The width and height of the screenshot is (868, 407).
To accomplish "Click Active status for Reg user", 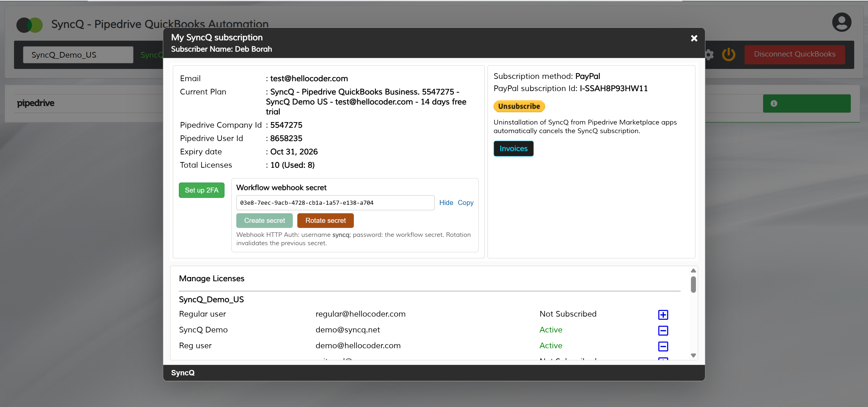I will coord(551,346).
